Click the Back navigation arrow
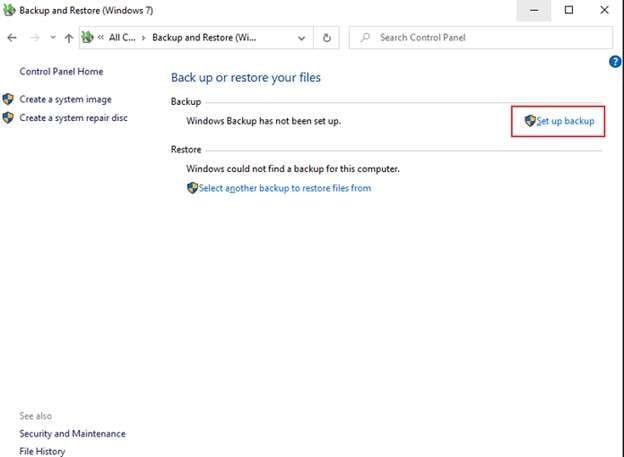 [12, 38]
